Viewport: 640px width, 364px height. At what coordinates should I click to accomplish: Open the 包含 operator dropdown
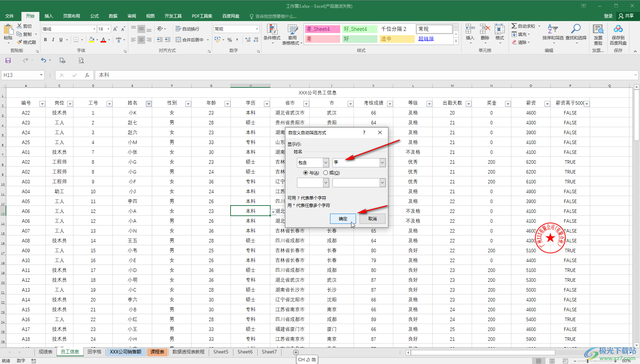pyautogui.click(x=326, y=162)
